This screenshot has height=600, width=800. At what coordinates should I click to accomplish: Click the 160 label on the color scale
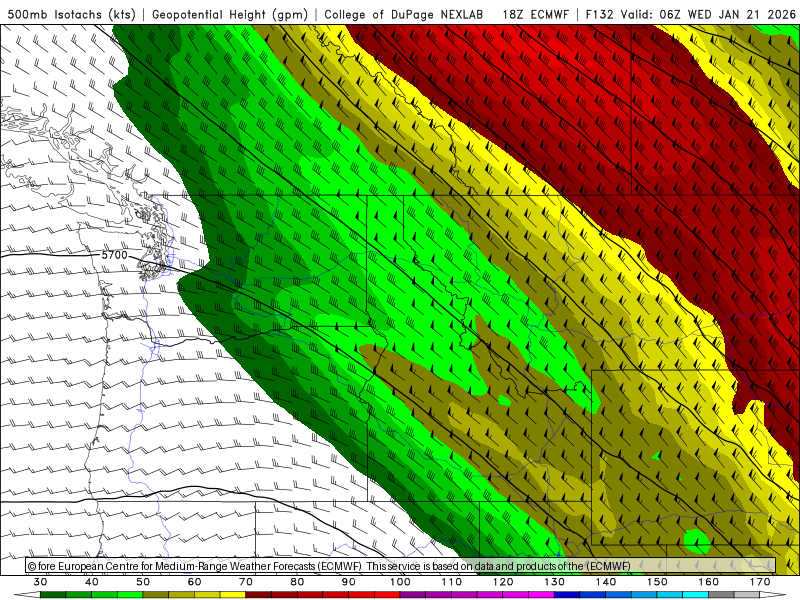[709, 582]
